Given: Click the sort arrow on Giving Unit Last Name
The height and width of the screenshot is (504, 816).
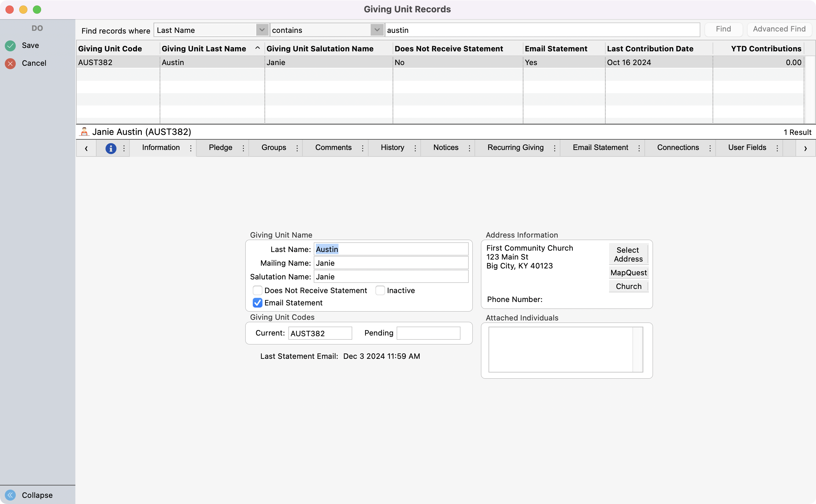Looking at the screenshot, I should pyautogui.click(x=257, y=48).
